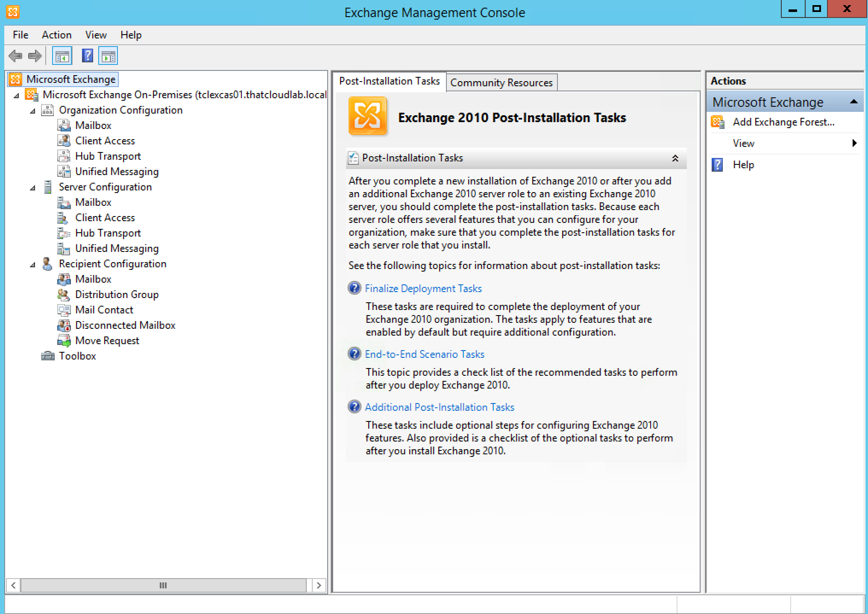868x614 pixels.
Task: Click the Move Request tree icon
Action: tap(64, 341)
